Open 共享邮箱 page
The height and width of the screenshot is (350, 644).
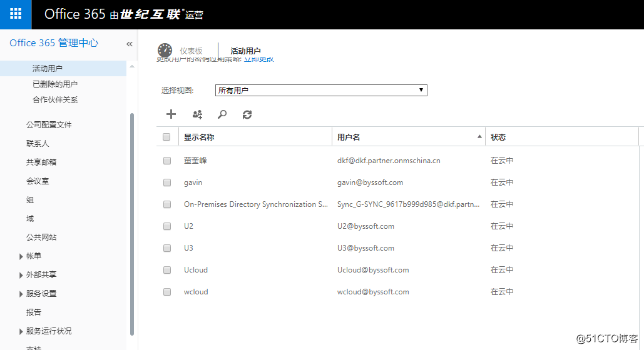tap(41, 162)
